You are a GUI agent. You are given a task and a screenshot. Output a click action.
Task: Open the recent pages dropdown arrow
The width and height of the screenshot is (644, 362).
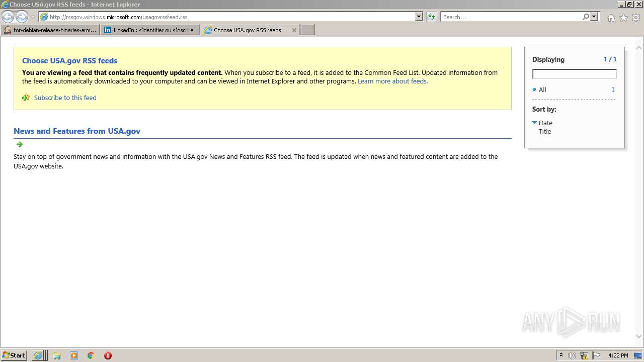pyautogui.click(x=33, y=17)
